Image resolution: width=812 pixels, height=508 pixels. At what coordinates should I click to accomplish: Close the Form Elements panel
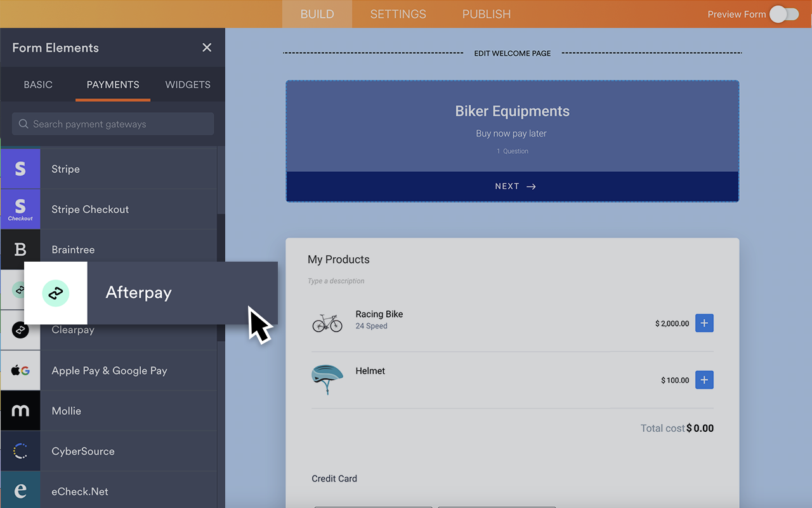[x=207, y=47]
